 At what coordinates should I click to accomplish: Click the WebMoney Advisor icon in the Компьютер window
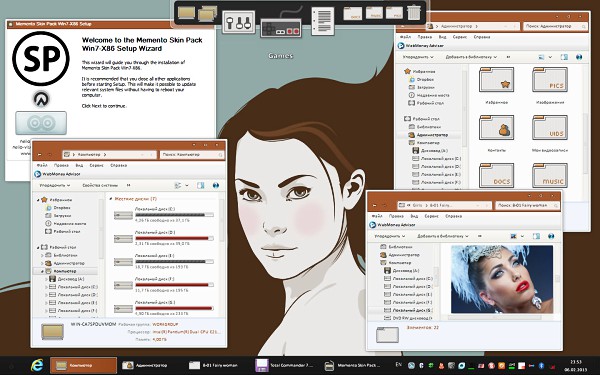pos(38,174)
